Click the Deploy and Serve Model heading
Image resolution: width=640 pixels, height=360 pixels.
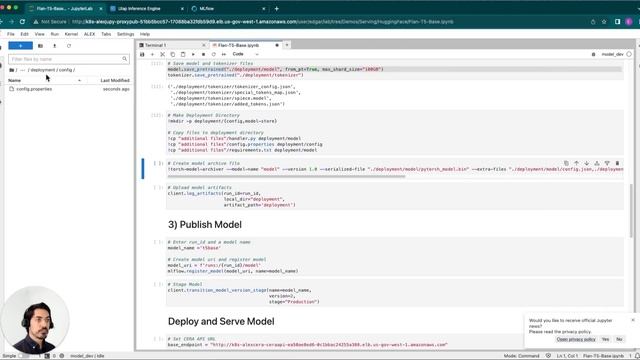[221, 322]
